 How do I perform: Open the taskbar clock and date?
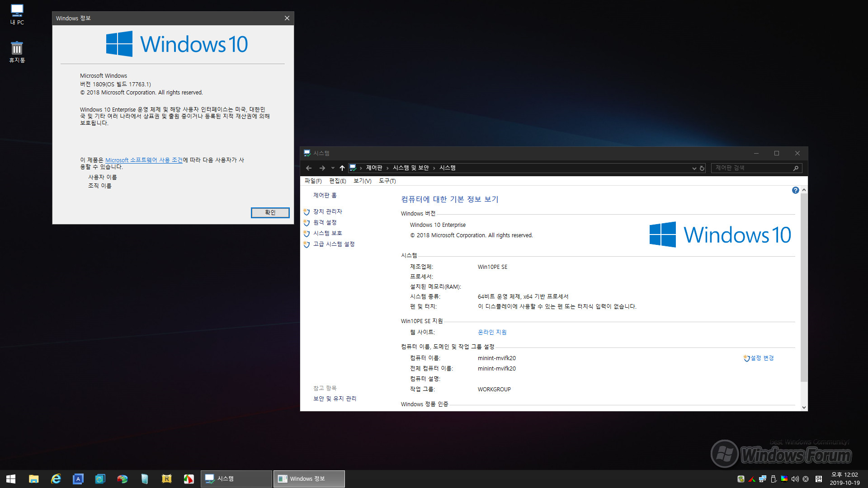844,479
